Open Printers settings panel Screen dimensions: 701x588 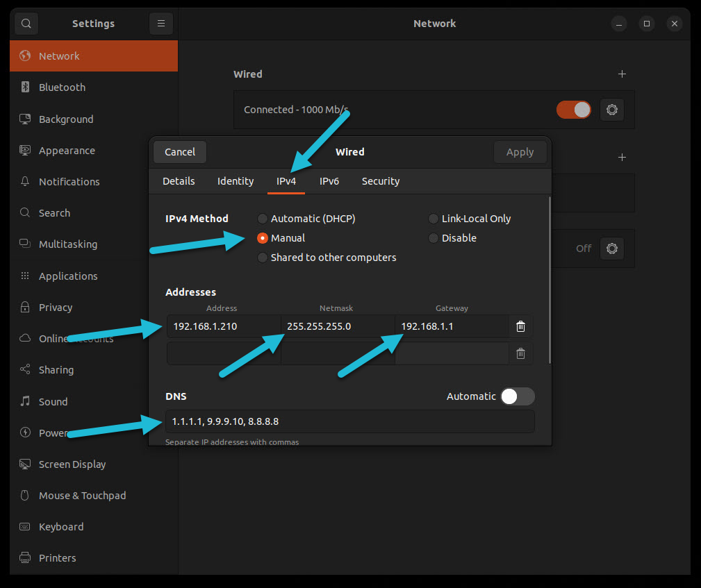coord(57,557)
